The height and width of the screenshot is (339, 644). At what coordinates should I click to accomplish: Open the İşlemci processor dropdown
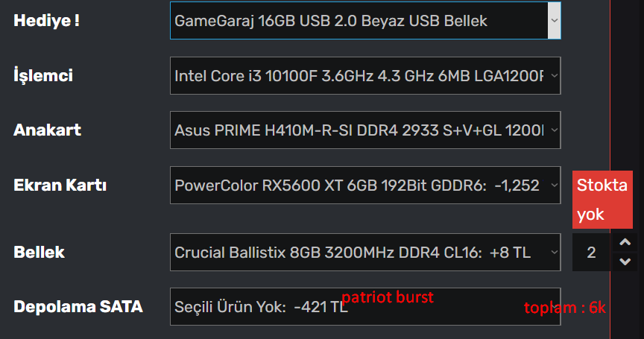click(365, 75)
